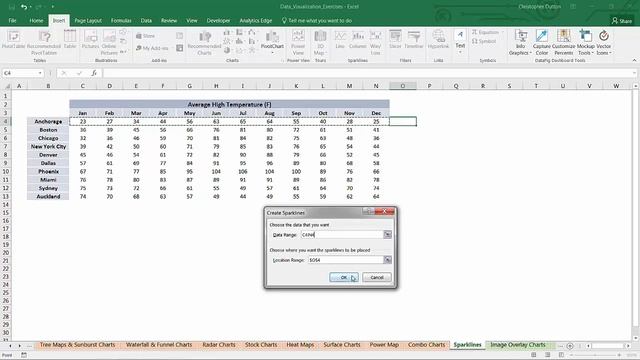
Task: Open Info Graphics tool
Action: (520, 42)
